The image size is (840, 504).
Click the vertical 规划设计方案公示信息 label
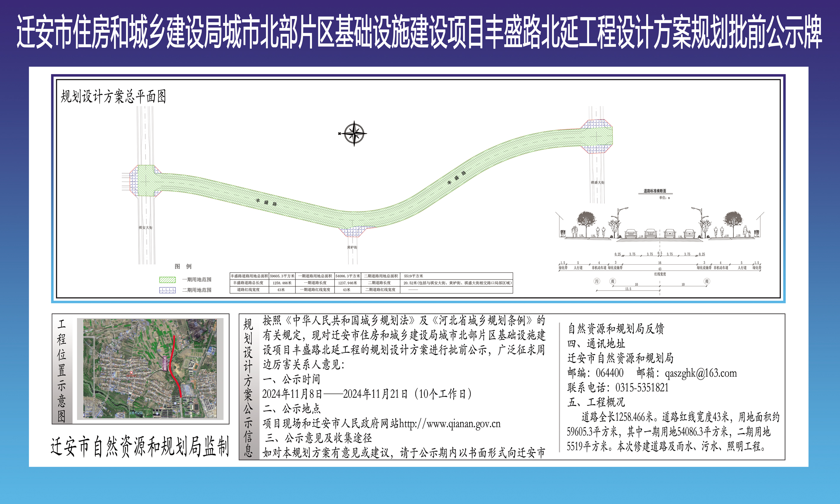pyautogui.click(x=249, y=388)
